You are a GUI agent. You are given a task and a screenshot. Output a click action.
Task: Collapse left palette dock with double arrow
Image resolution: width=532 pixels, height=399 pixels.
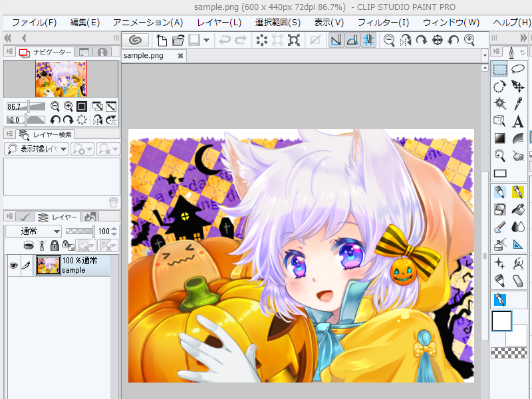click(x=8, y=38)
